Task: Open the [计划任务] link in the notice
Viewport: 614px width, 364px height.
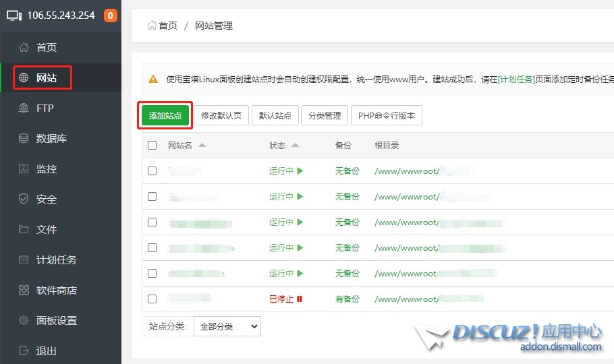Action: [516, 79]
